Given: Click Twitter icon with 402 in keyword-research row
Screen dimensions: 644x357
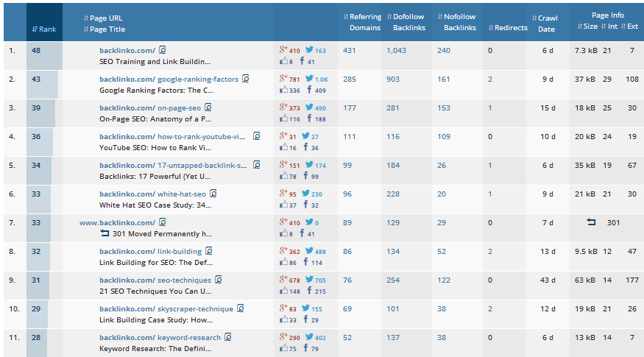Looking at the screenshot, I should click(x=309, y=337).
